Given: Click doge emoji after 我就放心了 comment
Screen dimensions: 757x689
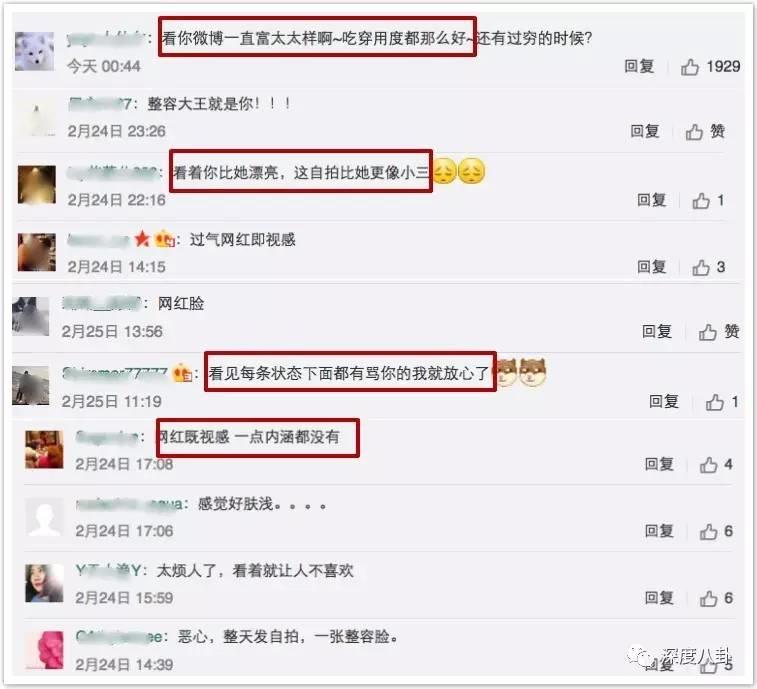Looking at the screenshot, I should coord(507,373).
